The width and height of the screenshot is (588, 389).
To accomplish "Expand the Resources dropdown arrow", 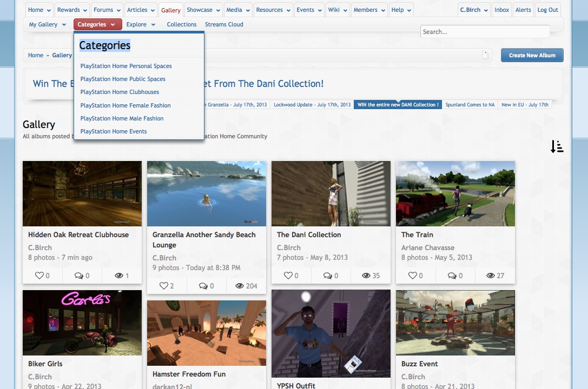I will pos(288,10).
